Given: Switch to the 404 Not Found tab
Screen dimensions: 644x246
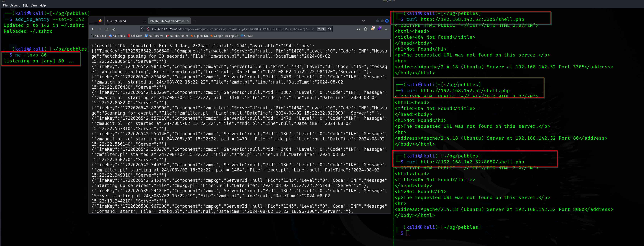Looking at the screenshot, I should click(120, 21).
